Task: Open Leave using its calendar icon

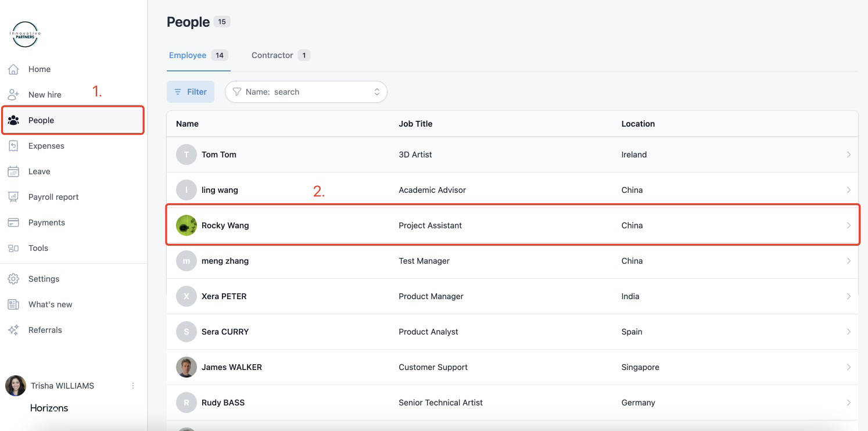Action: (x=13, y=171)
